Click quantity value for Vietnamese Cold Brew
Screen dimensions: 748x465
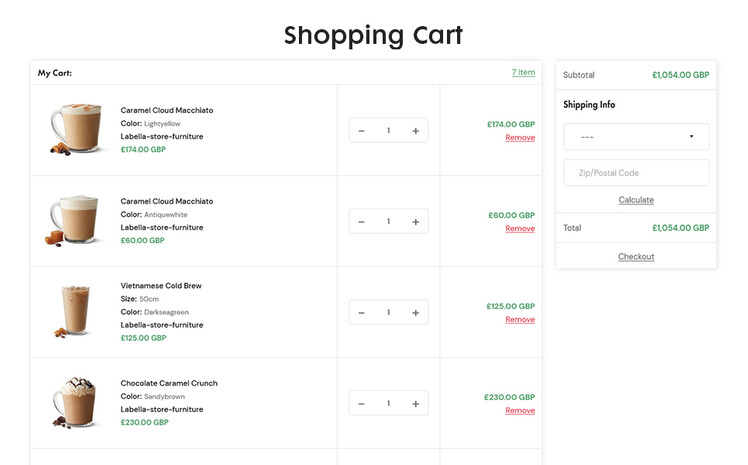(389, 312)
